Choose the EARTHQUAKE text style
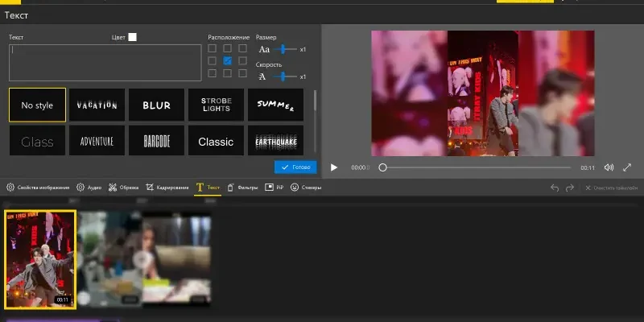 275,140
